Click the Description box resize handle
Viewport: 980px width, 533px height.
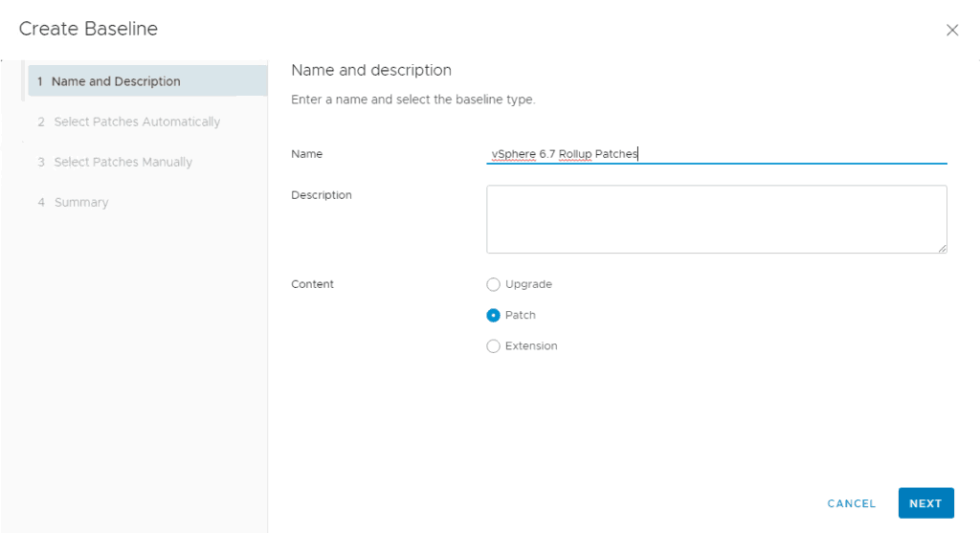click(942, 248)
